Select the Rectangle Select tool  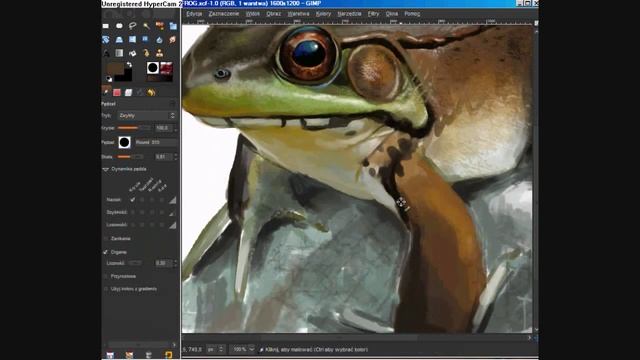pos(106,26)
